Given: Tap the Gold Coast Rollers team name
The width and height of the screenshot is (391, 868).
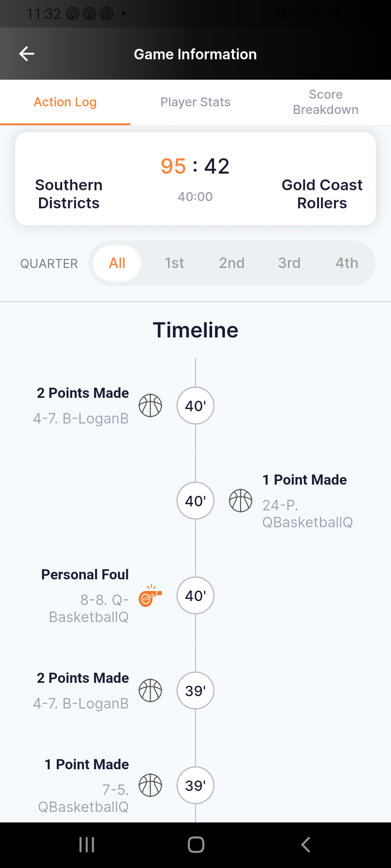Looking at the screenshot, I should point(322,194).
